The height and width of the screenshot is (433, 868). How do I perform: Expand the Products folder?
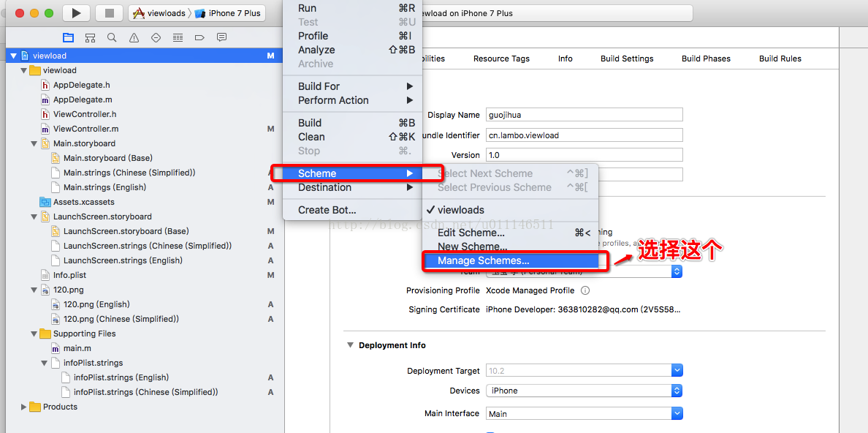(x=23, y=407)
